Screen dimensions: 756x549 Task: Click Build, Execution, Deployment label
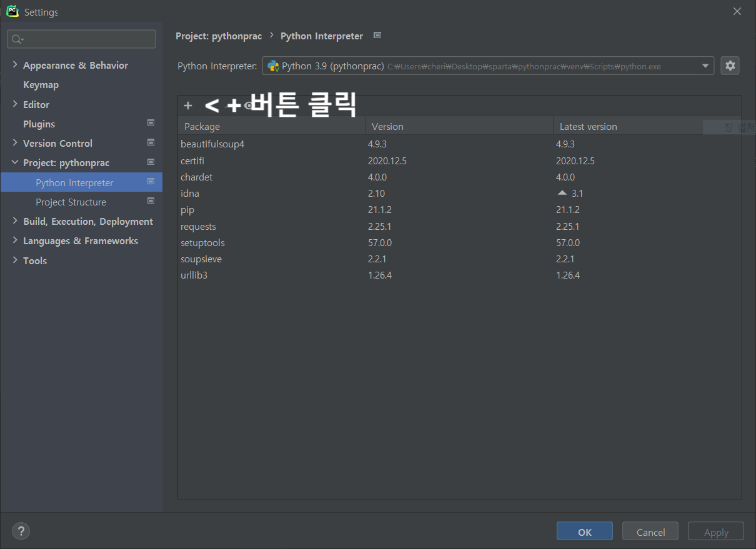coord(88,221)
